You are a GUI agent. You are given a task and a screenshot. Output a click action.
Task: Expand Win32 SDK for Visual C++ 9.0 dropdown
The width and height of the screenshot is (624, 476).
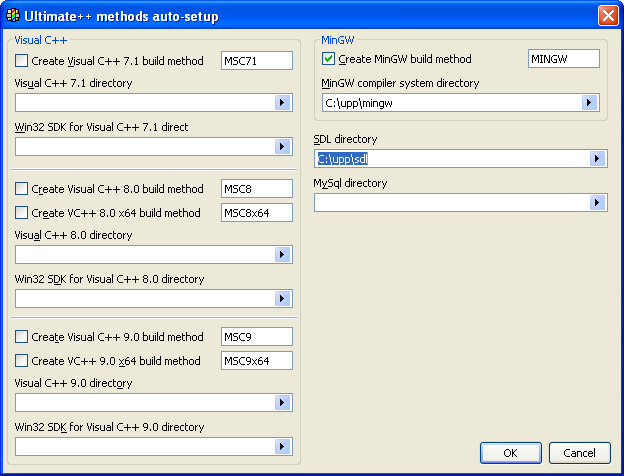click(282, 447)
